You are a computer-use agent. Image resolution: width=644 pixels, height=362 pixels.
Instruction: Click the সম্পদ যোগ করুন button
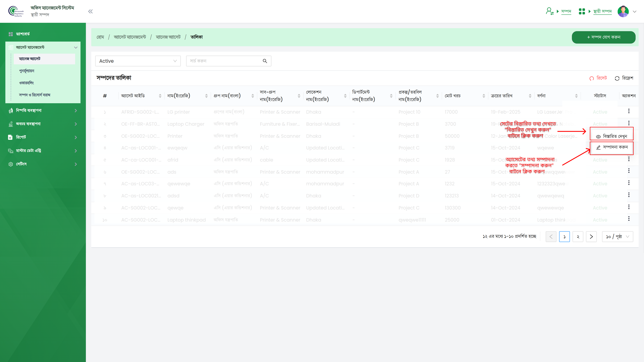tap(604, 37)
